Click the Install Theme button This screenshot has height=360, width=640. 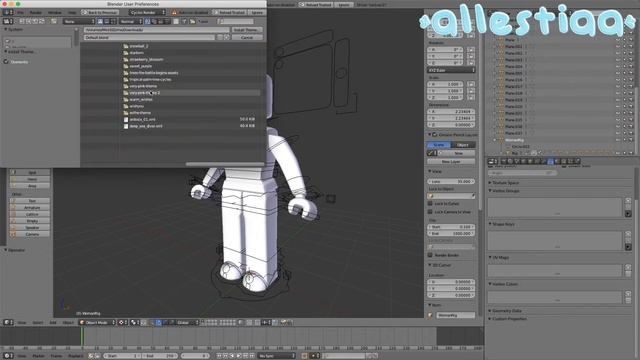click(x=247, y=30)
